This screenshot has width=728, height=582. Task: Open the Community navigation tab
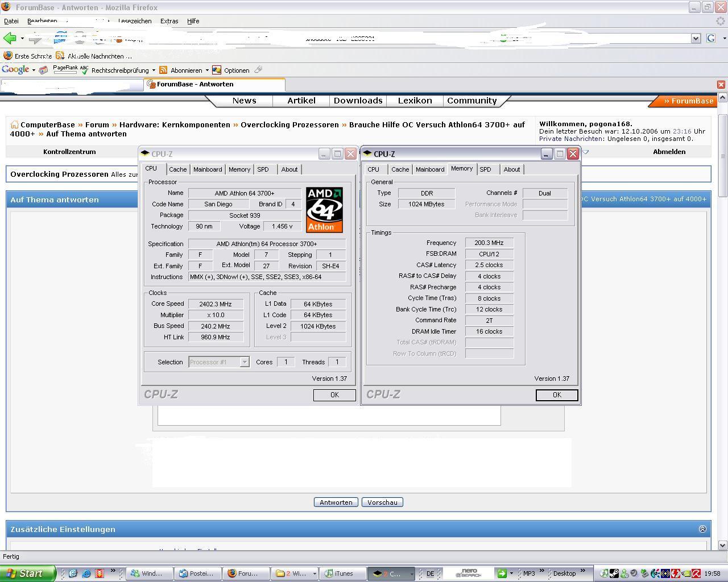472,101
